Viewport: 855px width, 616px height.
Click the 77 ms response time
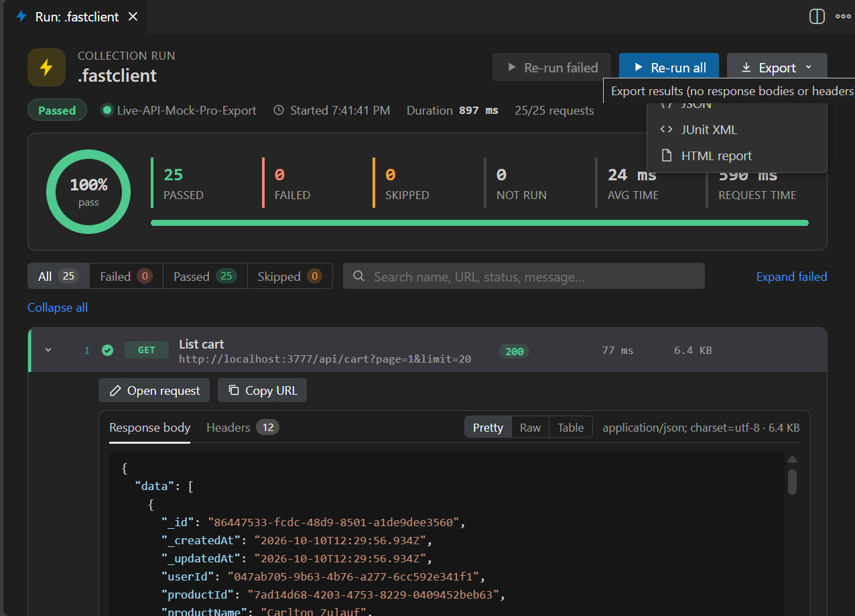coord(617,351)
